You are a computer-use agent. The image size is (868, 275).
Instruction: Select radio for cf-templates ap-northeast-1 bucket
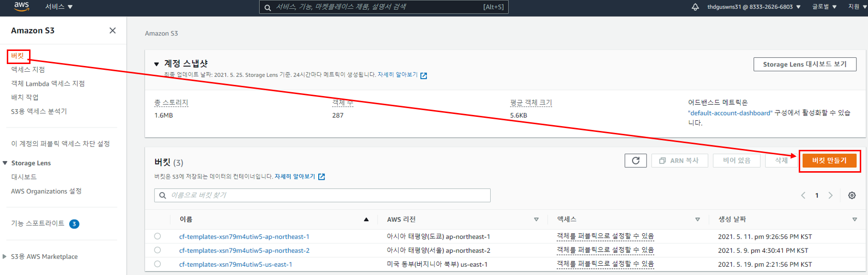click(157, 236)
